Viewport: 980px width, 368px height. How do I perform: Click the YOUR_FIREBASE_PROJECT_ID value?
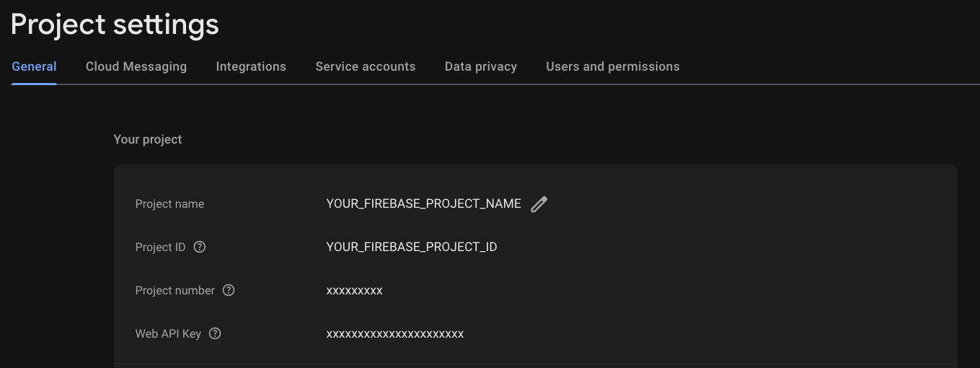[x=412, y=247]
